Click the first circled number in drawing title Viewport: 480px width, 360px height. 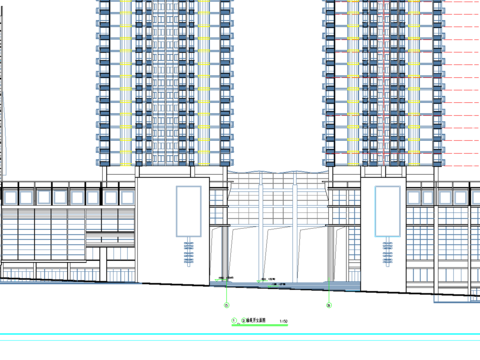click(234, 321)
